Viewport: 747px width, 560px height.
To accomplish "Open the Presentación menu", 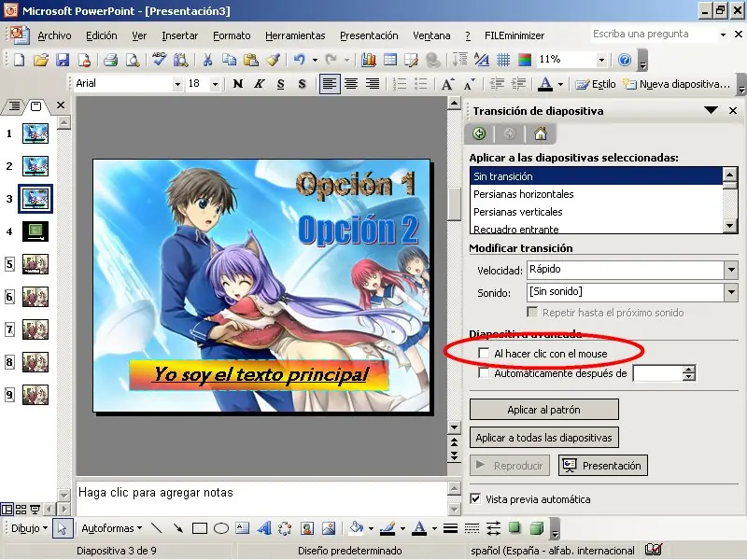I will click(x=368, y=35).
